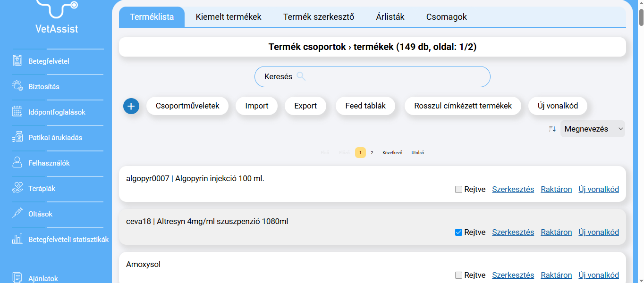Open the Árlisták tab
644x283 pixels.
click(390, 17)
